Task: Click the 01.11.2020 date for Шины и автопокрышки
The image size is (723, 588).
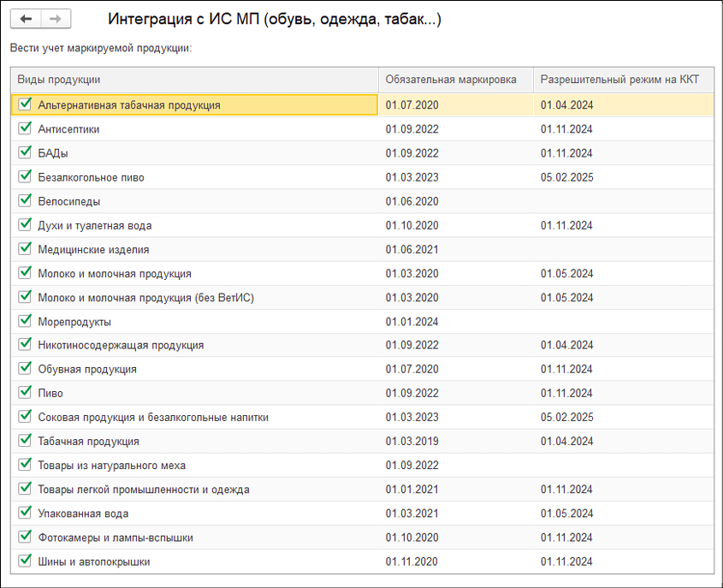Action: pos(412,561)
